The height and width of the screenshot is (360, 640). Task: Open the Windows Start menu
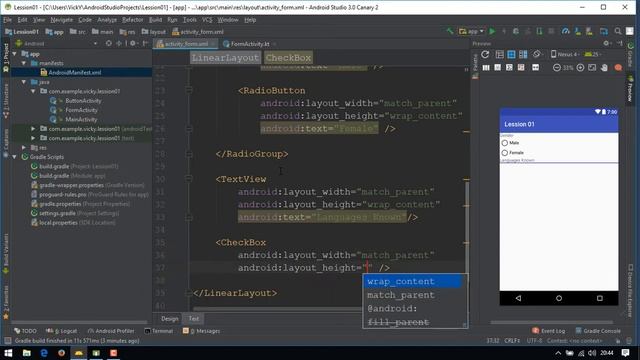pyautogui.click(x=8, y=353)
